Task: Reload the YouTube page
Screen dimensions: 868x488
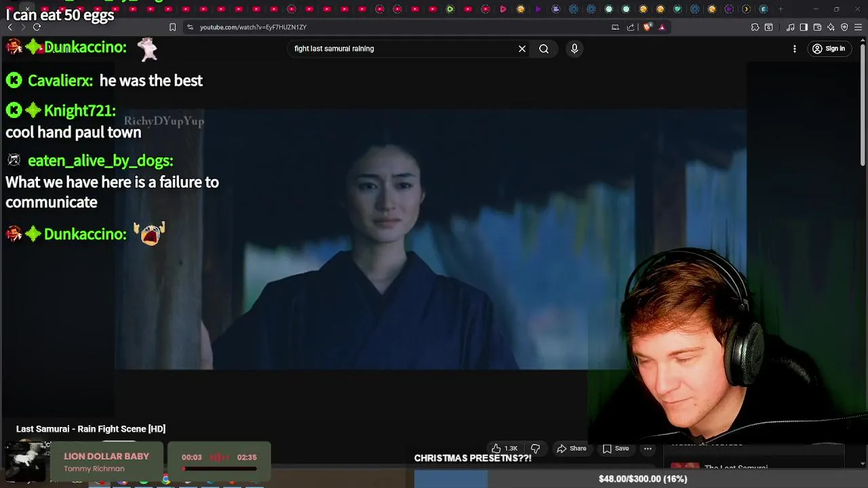Action: coord(37,27)
